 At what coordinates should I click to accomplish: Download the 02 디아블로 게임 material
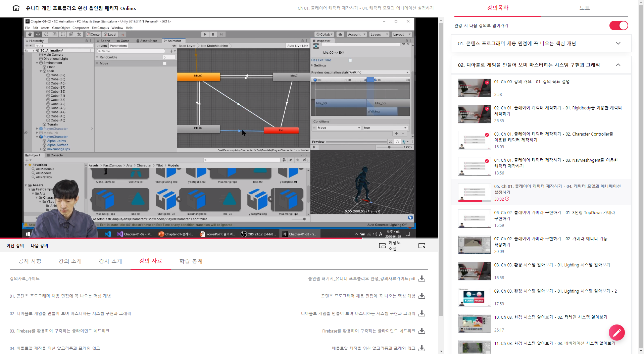tap(422, 313)
